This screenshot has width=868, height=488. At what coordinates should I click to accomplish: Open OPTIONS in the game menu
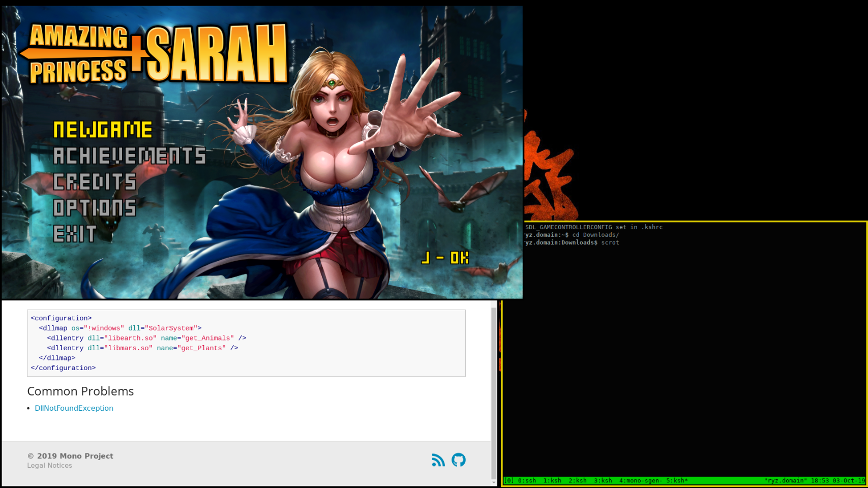pyautogui.click(x=95, y=208)
